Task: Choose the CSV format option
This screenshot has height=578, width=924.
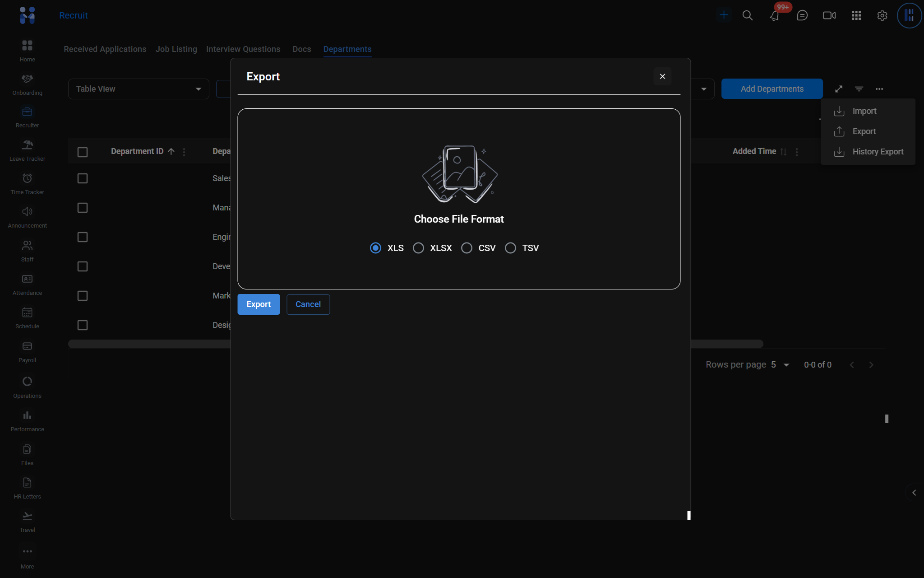Action: click(x=467, y=248)
